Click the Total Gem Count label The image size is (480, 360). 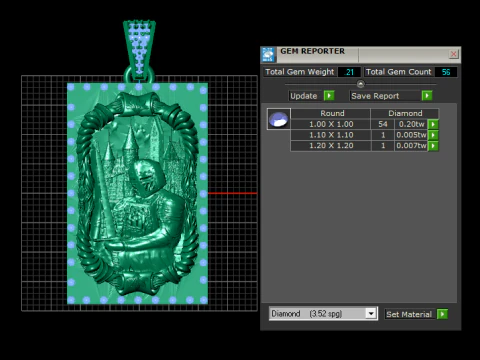tap(398, 72)
